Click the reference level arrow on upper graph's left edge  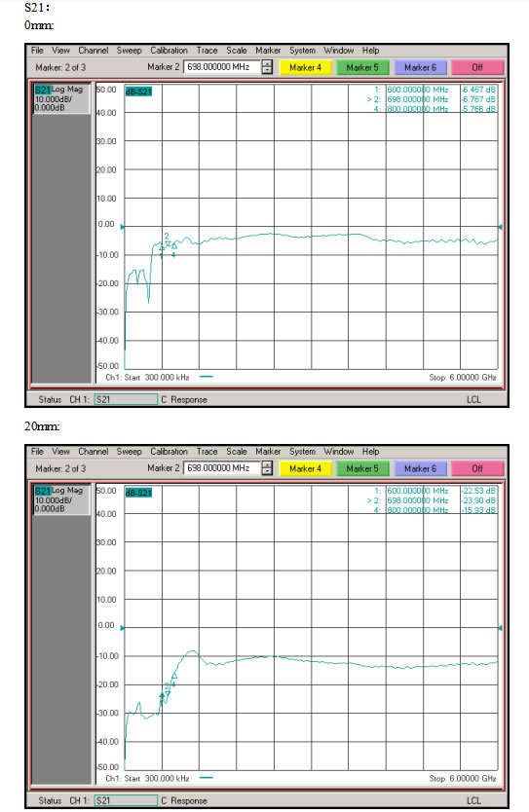point(123,227)
